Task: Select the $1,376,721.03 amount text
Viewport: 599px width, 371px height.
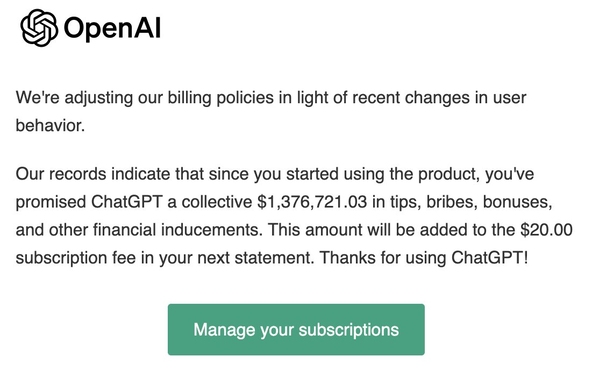Action: coord(312,202)
